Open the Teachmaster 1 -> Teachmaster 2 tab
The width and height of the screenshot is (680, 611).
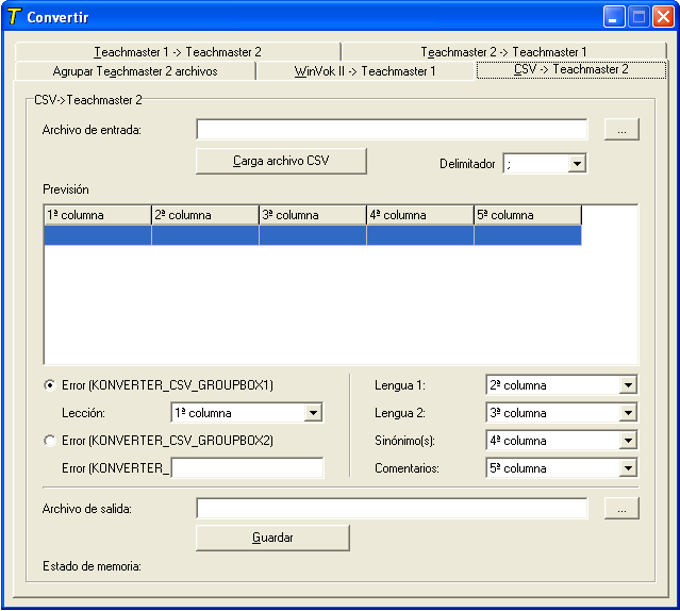point(178,52)
